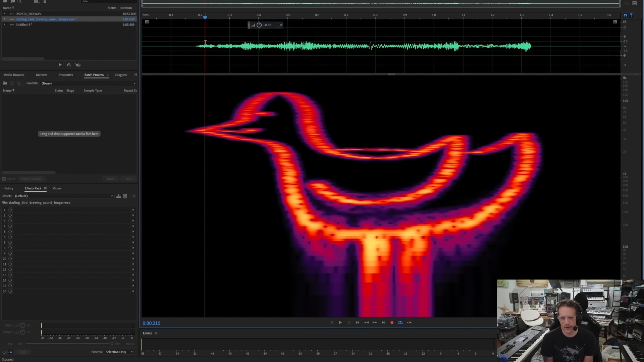Viewport: 644px width, 362px height.
Task: Click the +0 dB HUD volume knob
Action: tap(259, 25)
